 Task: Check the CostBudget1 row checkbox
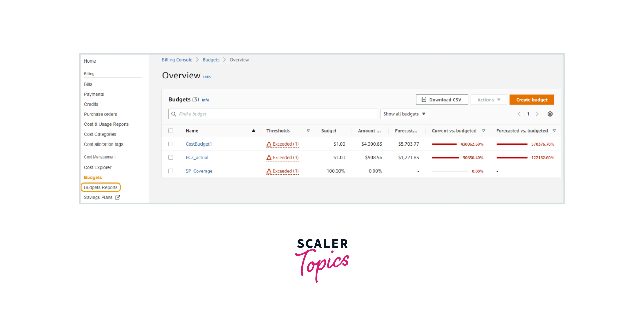(170, 144)
